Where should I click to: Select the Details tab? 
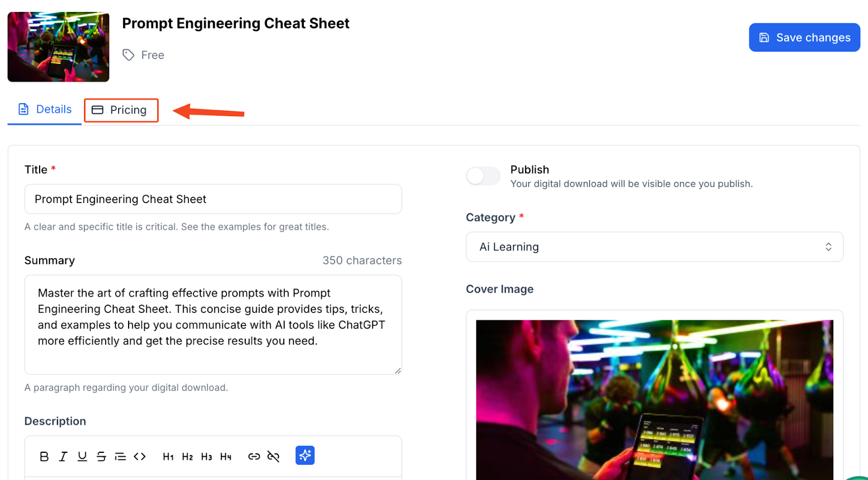[x=44, y=110]
